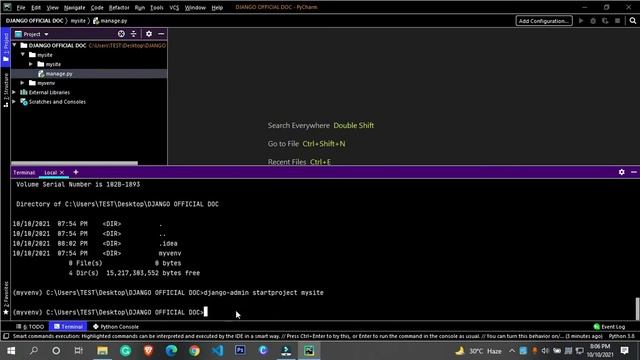Open the VCS menu

(174, 7)
